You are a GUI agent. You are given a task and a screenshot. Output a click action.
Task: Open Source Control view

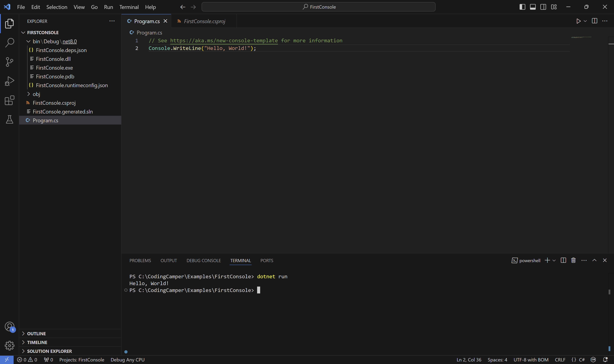(9, 62)
